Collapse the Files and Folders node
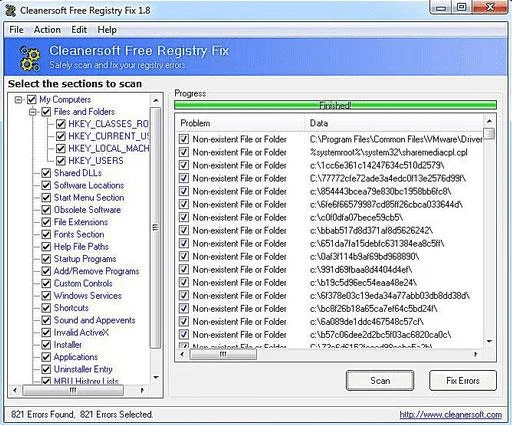This screenshot has width=512, height=425. 33,112
